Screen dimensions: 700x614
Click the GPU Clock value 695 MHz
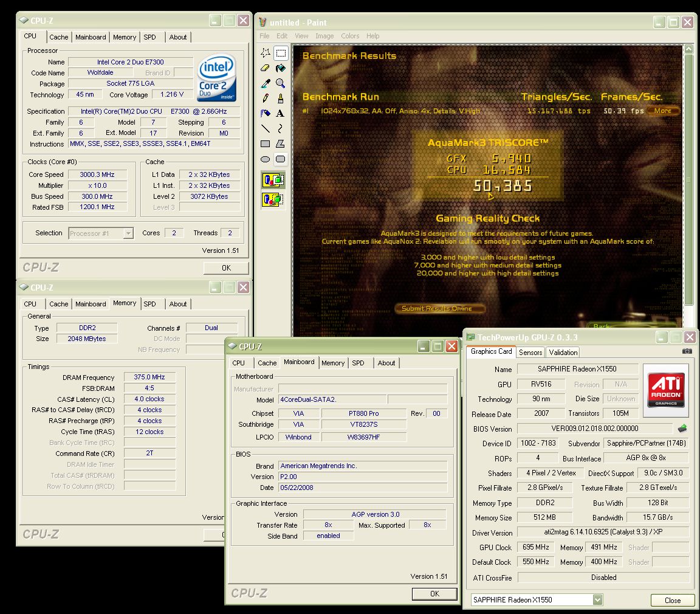535,547
